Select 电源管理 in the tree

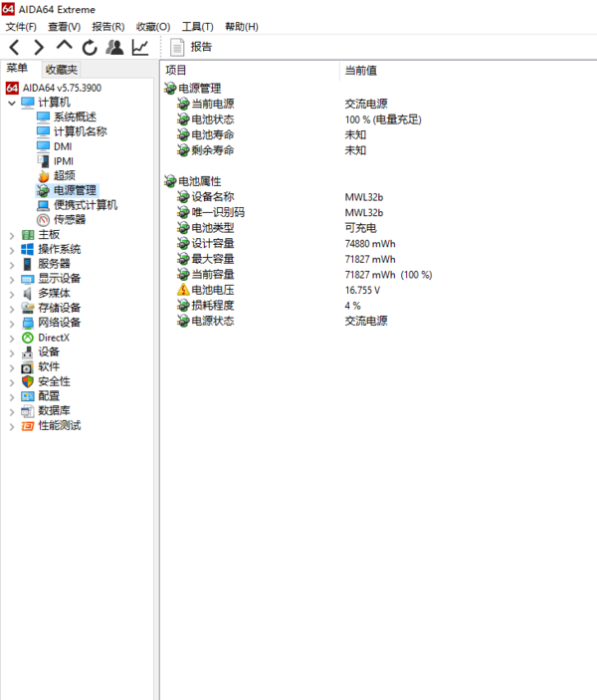coord(75,190)
